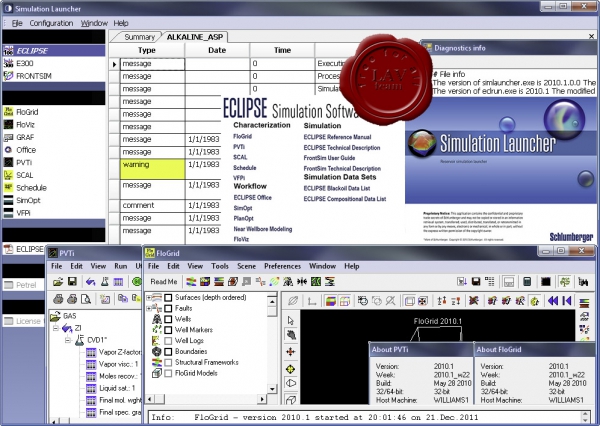Open the ECLIPSE Blackoil Data List link
The height and width of the screenshot is (426, 600).
(x=337, y=188)
